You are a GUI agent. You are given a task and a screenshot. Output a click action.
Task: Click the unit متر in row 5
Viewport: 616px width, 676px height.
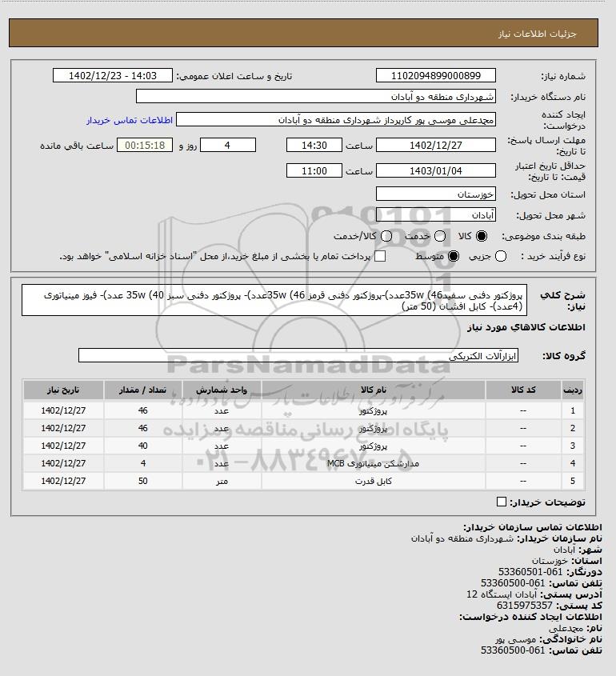coord(222,481)
